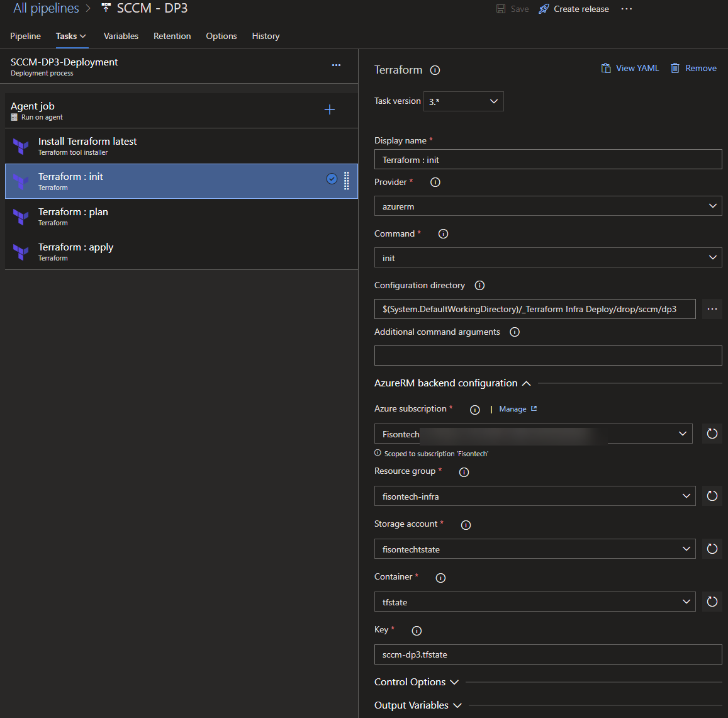Click the Install Terraform latest task icon
The width and height of the screenshot is (728, 718).
click(21, 146)
